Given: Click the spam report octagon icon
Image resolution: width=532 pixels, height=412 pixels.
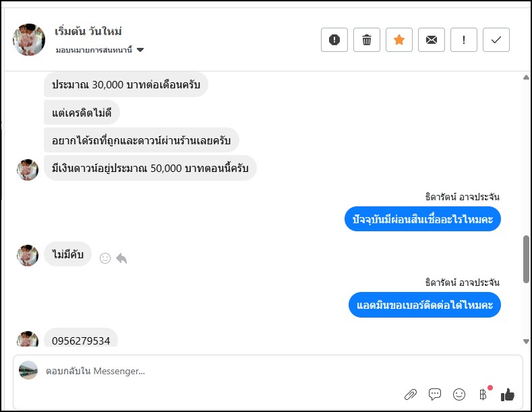Looking at the screenshot, I should pos(334,40).
